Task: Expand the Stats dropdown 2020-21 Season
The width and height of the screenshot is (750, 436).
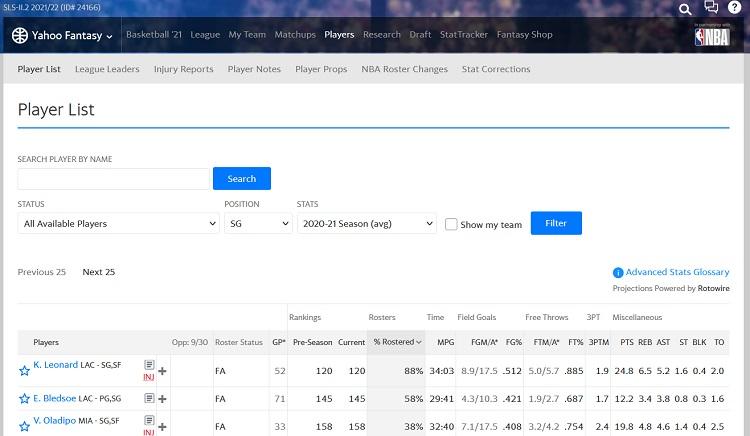Action: [x=366, y=224]
